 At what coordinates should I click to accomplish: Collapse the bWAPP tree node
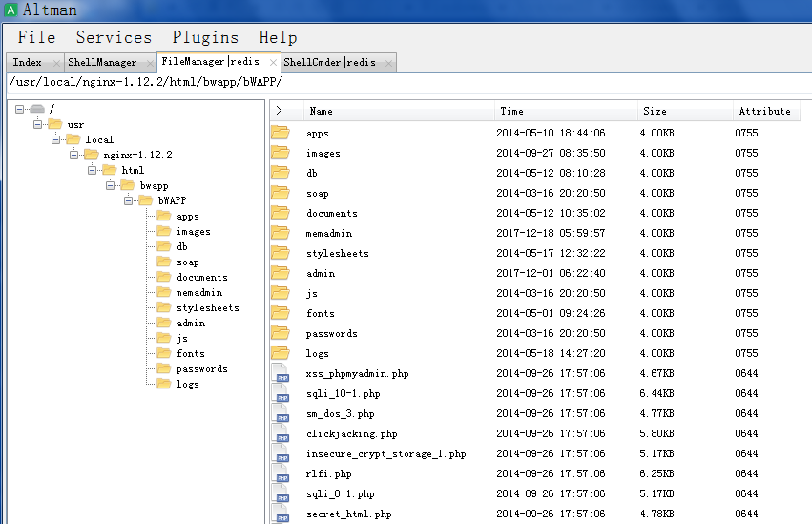tap(128, 200)
